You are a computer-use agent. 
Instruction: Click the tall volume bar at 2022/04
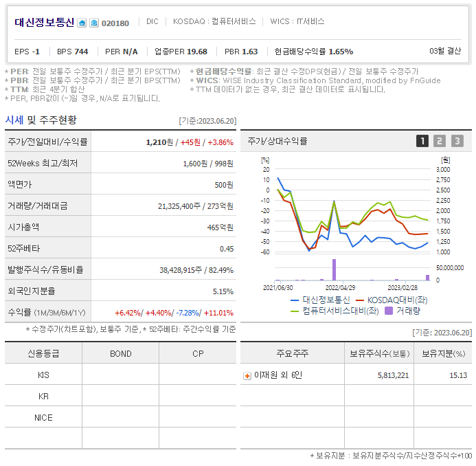tap(334, 269)
